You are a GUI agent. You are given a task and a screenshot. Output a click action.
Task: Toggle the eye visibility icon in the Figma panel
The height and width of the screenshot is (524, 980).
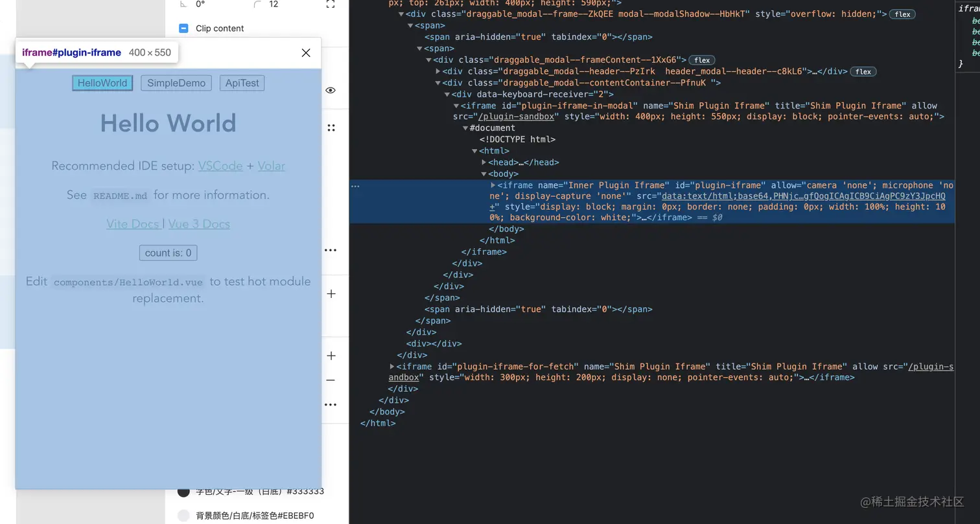331,90
